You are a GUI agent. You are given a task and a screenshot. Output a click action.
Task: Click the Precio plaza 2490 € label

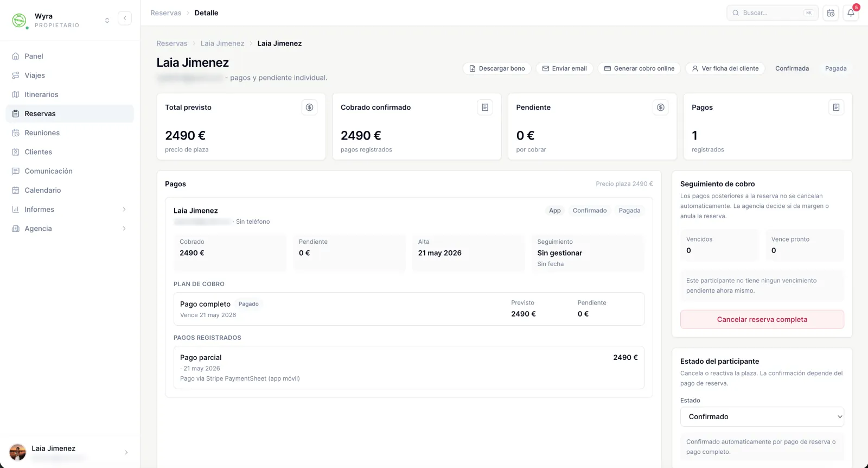coord(624,184)
